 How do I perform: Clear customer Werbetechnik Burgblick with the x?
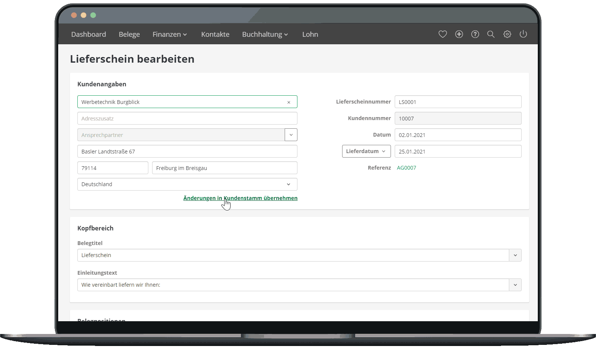coord(289,102)
